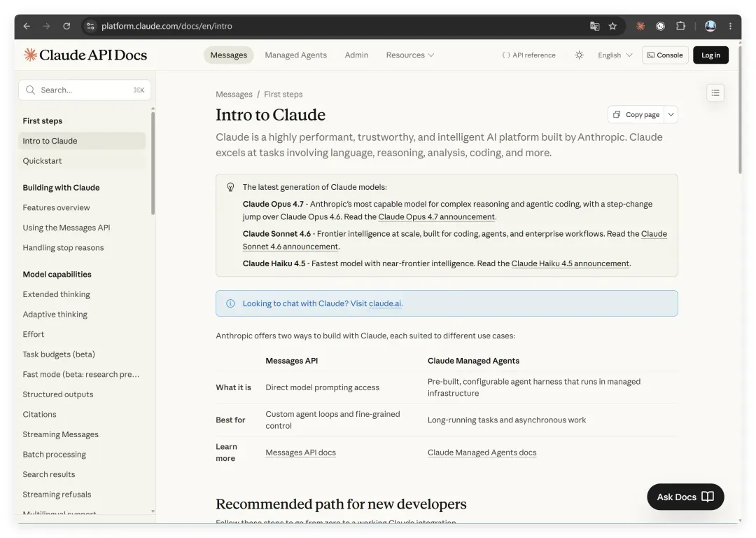
Task: Click the magnifier icon in search box
Action: point(30,90)
